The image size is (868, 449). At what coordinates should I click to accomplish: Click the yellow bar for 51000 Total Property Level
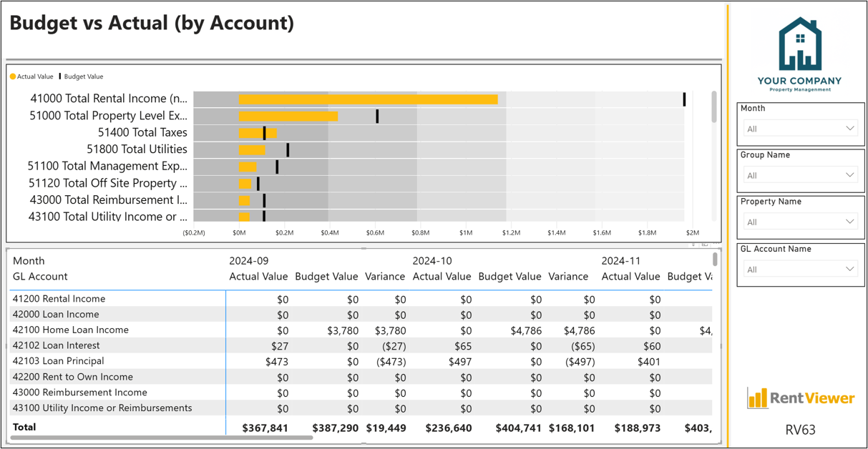(288, 116)
